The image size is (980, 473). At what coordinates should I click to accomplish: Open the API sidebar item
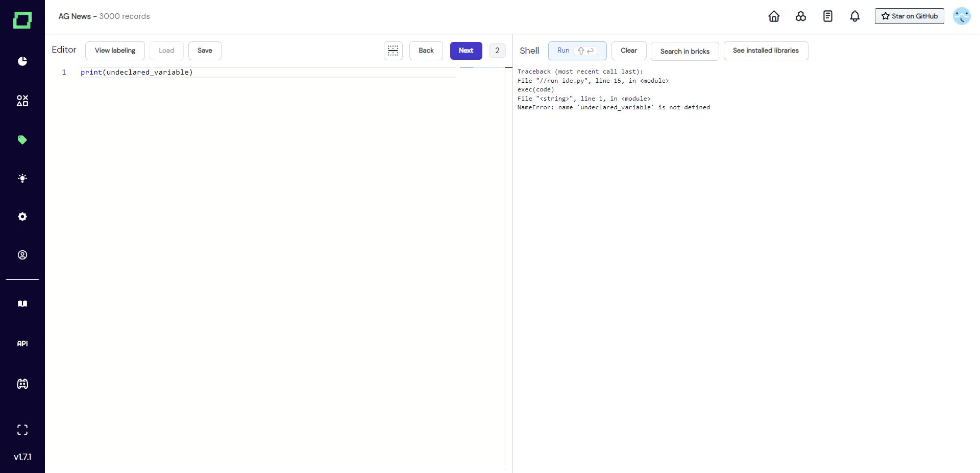point(22,344)
